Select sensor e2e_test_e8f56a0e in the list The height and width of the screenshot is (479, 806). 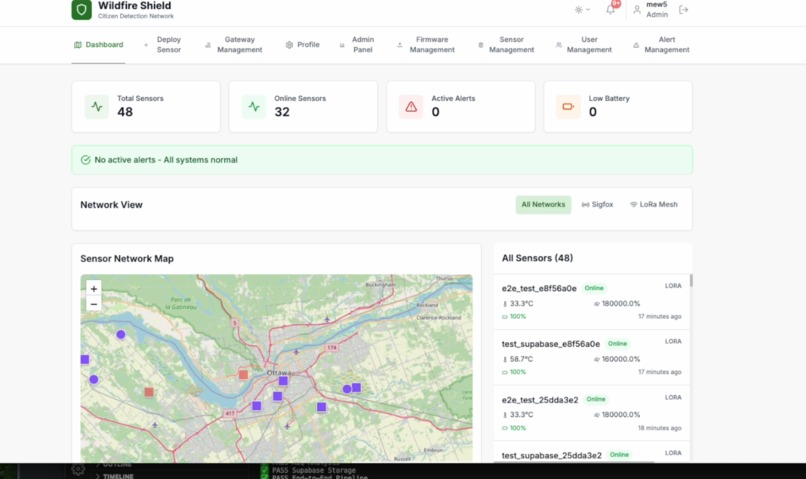coord(592,302)
